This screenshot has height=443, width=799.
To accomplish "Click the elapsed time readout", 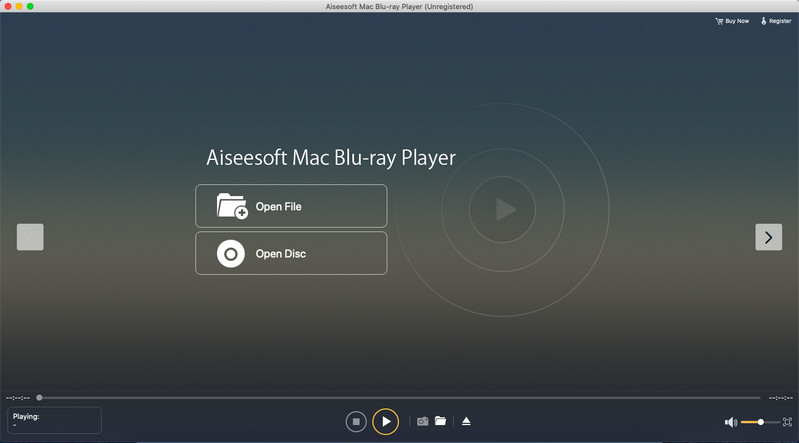I will click(18, 398).
